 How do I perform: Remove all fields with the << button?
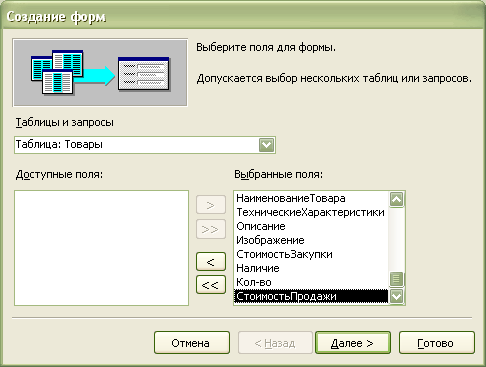coord(211,284)
